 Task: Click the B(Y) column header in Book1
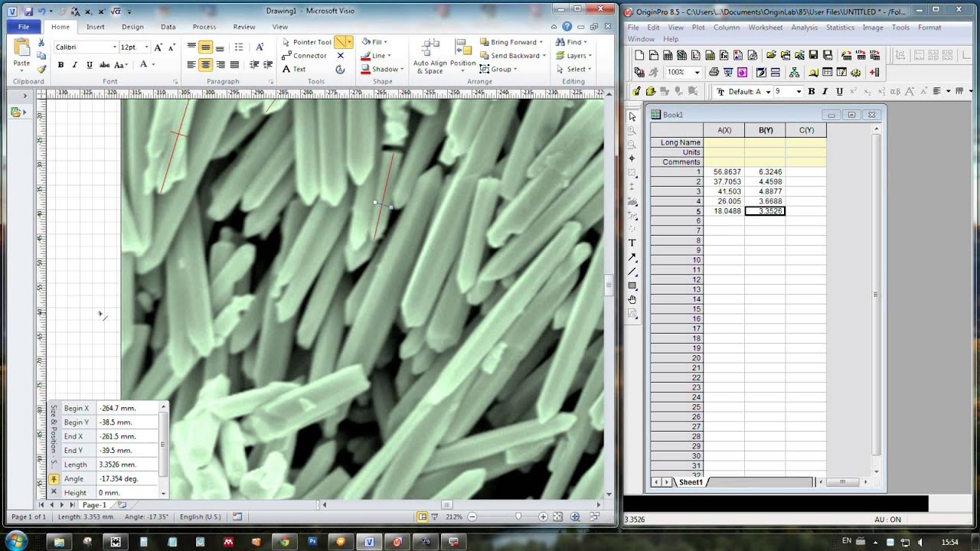coord(765,130)
